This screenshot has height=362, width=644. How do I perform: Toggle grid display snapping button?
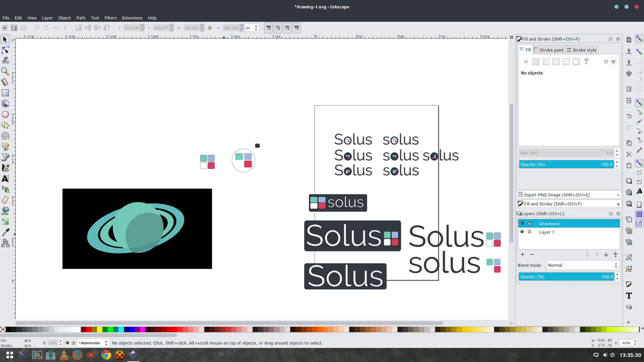tap(639, 214)
